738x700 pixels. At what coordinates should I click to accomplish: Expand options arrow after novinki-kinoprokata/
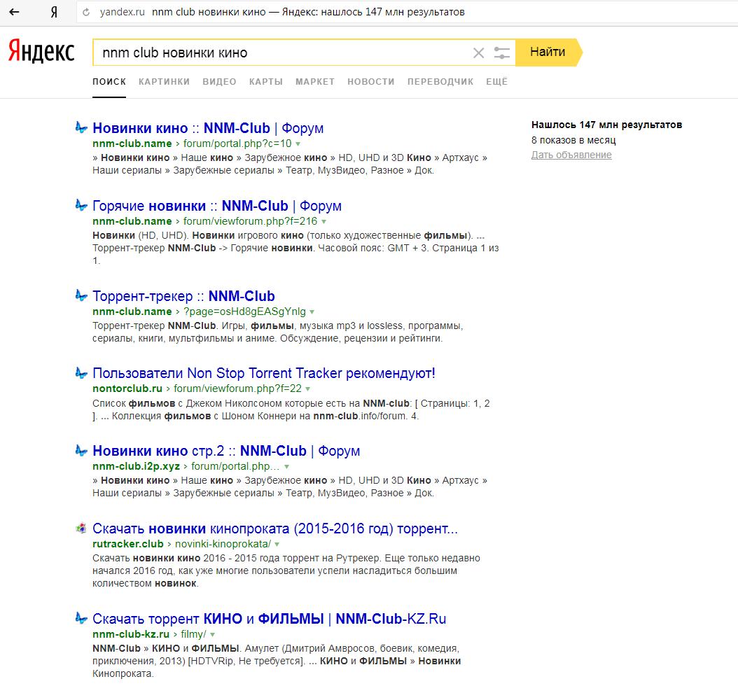click(x=277, y=545)
